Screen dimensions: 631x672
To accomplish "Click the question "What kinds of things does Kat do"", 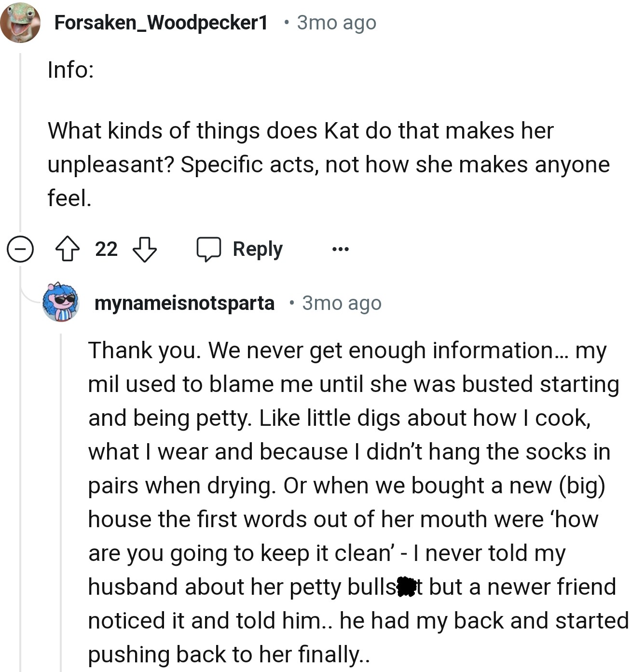I will click(300, 131).
